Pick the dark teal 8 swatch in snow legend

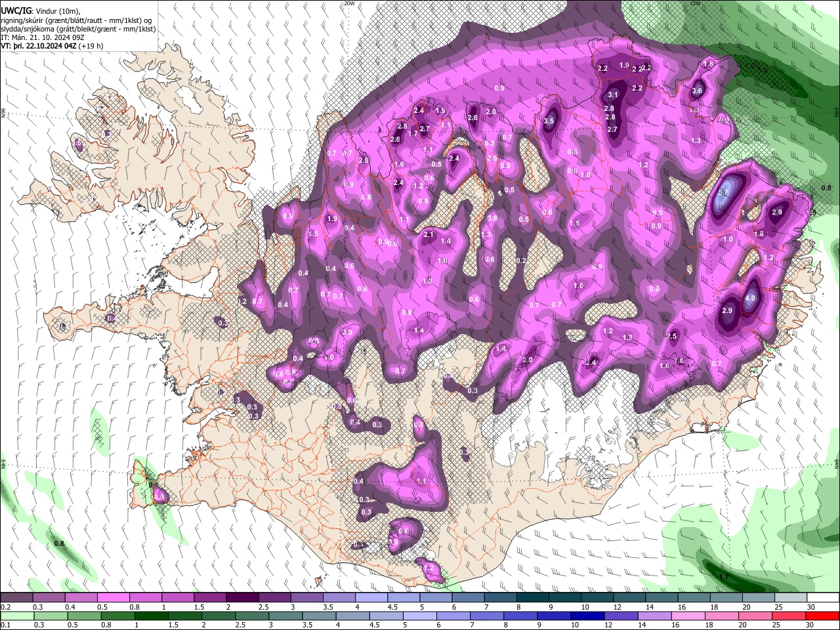(x=533, y=597)
